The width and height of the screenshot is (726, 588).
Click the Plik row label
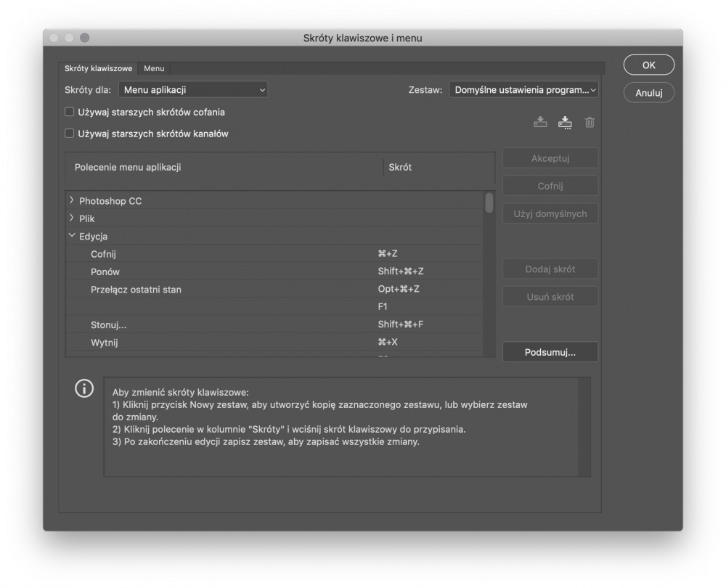(x=86, y=219)
